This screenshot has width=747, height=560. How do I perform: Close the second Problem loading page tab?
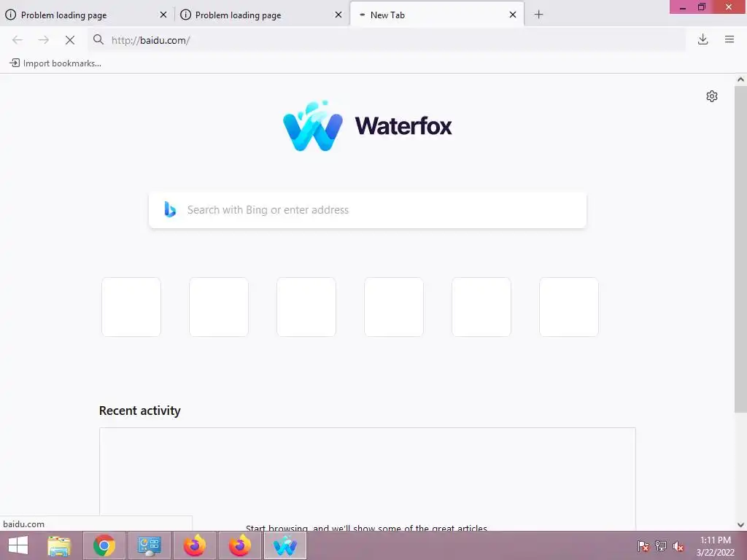pyautogui.click(x=338, y=15)
